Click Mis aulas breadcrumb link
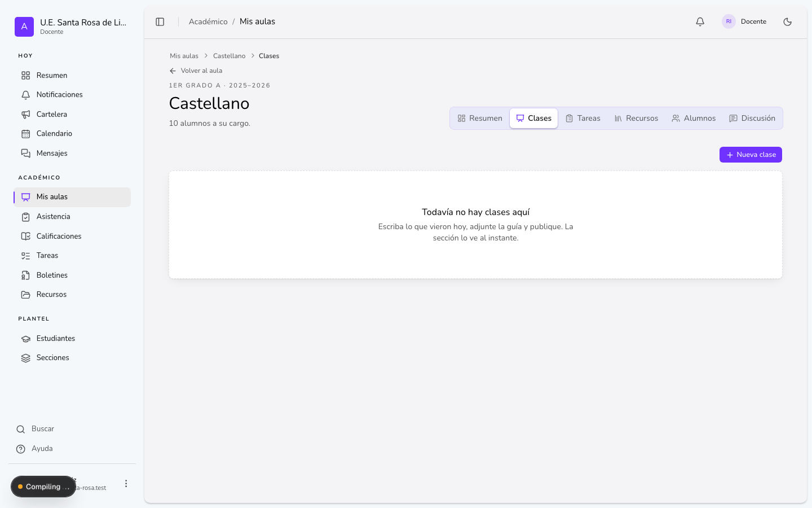The width and height of the screenshot is (812, 508). (184, 56)
